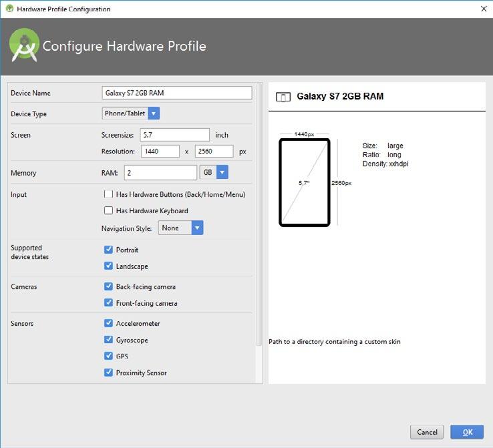This screenshot has width=493, height=448.
Task: Click the Screensize input field
Action: pyautogui.click(x=174, y=135)
